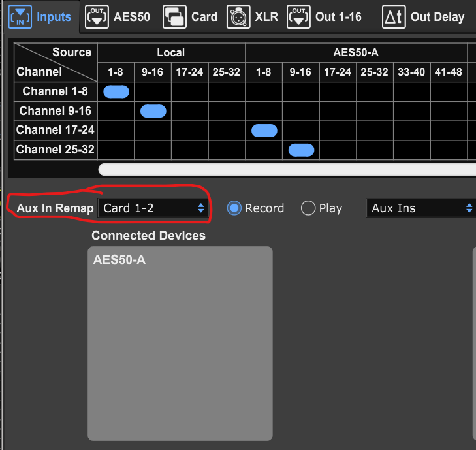Assign Channel 9-16 to Local 1-8

(116, 111)
